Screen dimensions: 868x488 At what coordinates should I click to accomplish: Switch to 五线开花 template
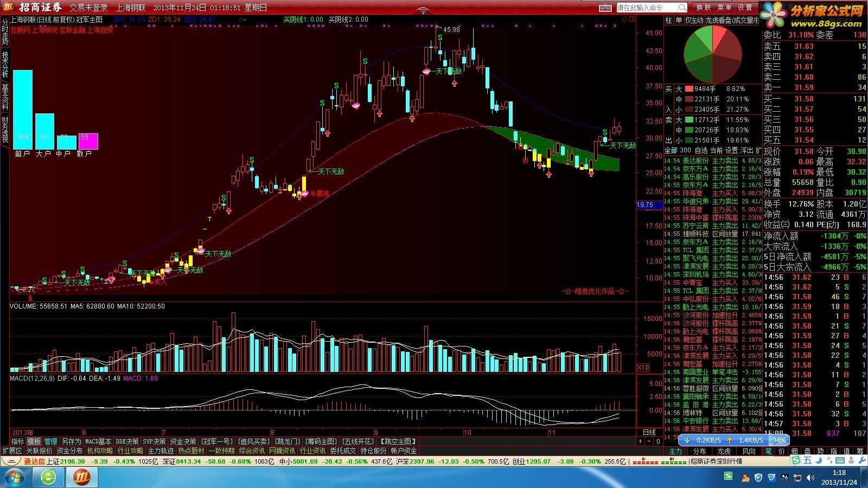click(358, 441)
